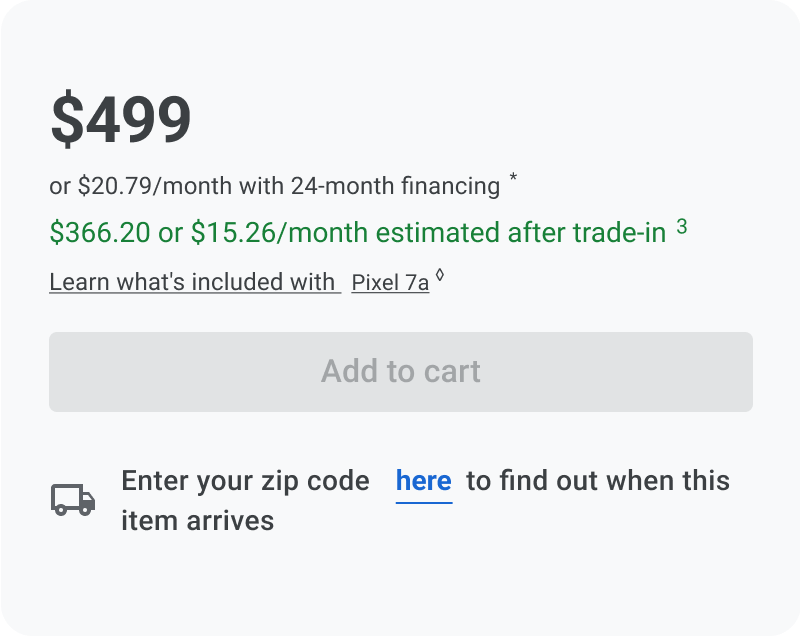
Task: Click the delivery truck icon
Action: (x=73, y=499)
